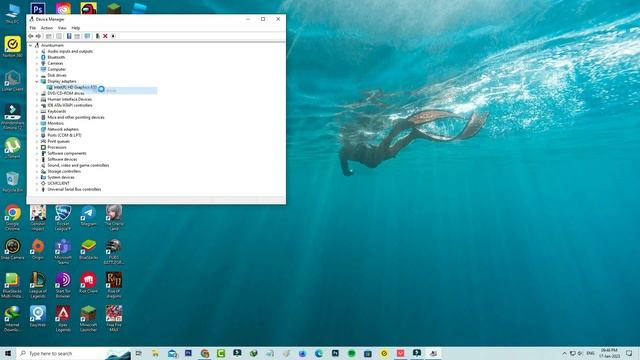Image resolution: width=640 pixels, height=360 pixels.
Task: Open Task View from the taskbar
Action: [x=139, y=353]
